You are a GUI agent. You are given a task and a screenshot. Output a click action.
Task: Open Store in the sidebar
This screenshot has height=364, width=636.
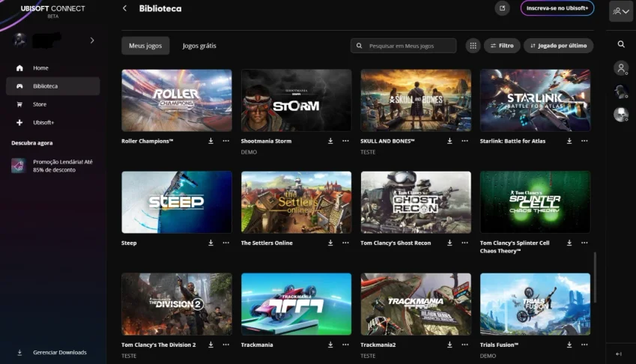52,104
